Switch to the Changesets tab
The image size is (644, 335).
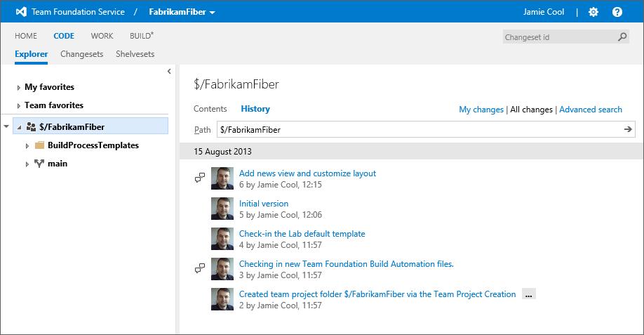pyautogui.click(x=82, y=54)
